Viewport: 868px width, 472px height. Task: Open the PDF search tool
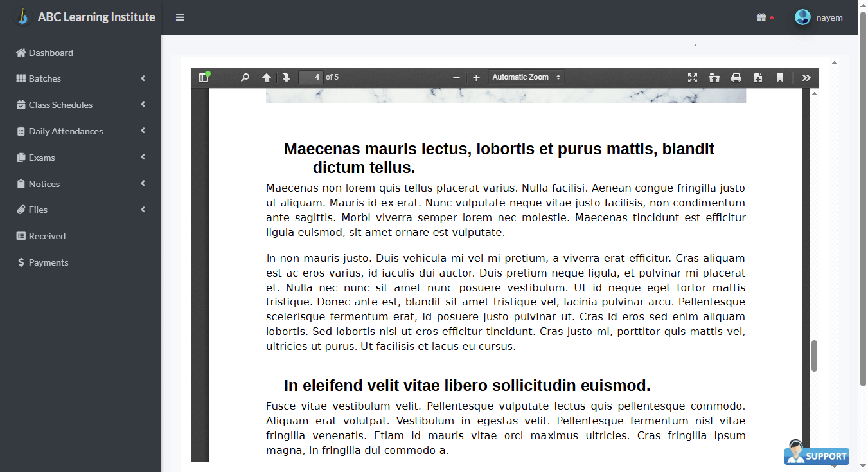(245, 77)
